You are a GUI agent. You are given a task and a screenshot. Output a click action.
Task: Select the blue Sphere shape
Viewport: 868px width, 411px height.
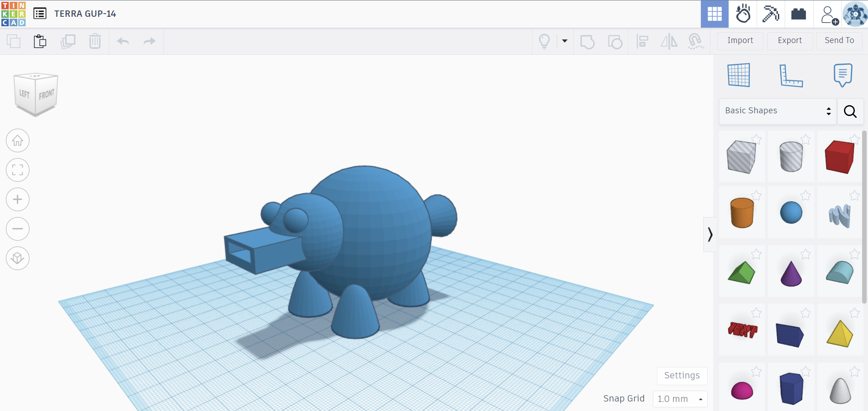pos(791,213)
